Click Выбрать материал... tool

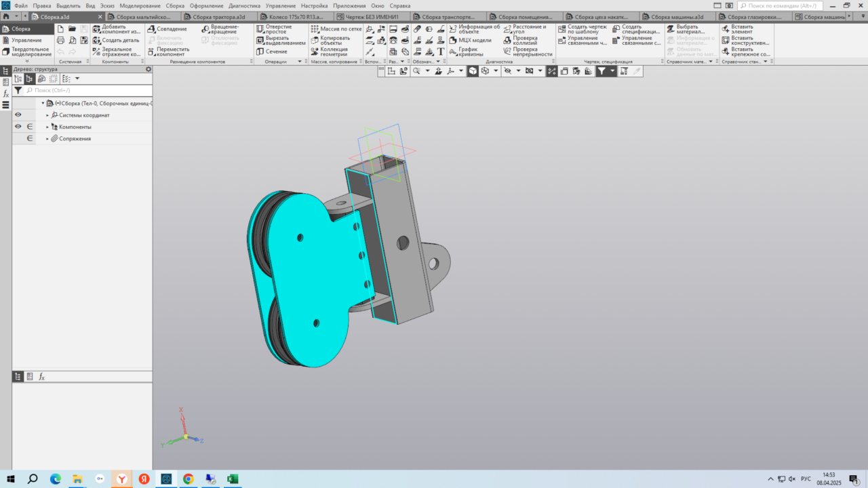(686, 29)
